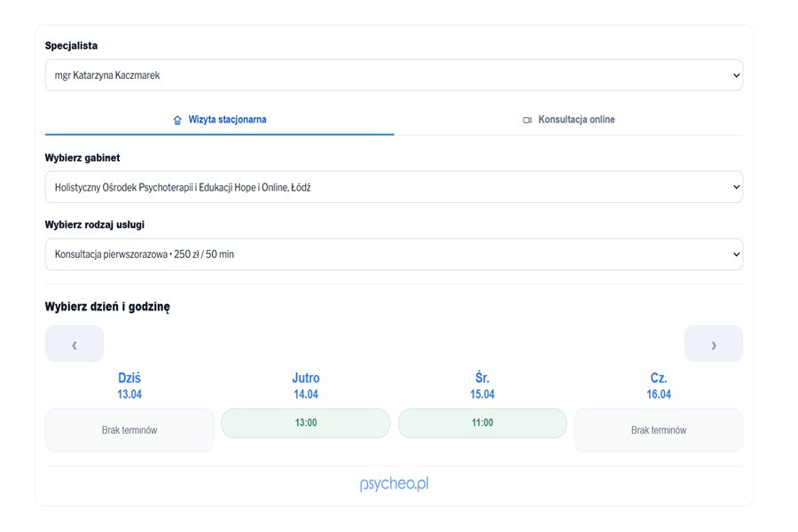Select the Dziś 13.04 day header
Viewport: 798px width, 532px height.
pyautogui.click(x=129, y=386)
